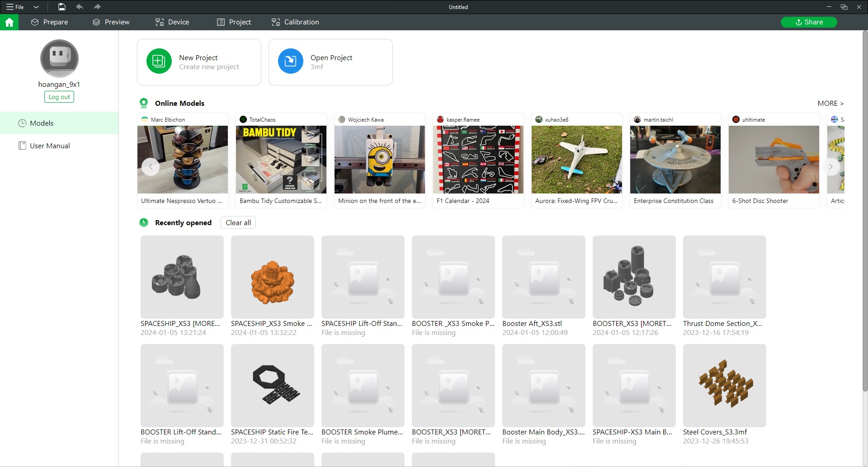Expand the File menu dropdown arrow

point(36,7)
